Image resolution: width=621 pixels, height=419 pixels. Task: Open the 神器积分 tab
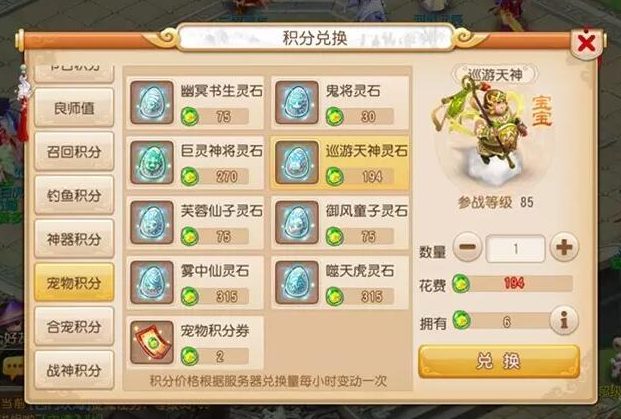pos(74,239)
